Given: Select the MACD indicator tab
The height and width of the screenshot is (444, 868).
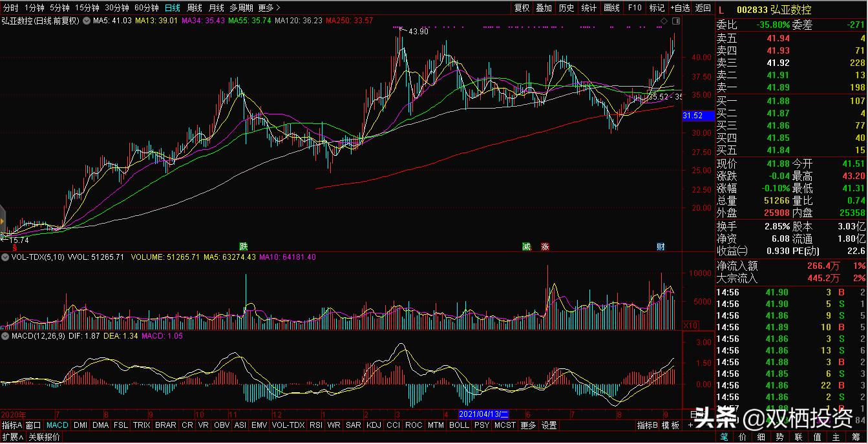Looking at the screenshot, I should click(58, 425).
